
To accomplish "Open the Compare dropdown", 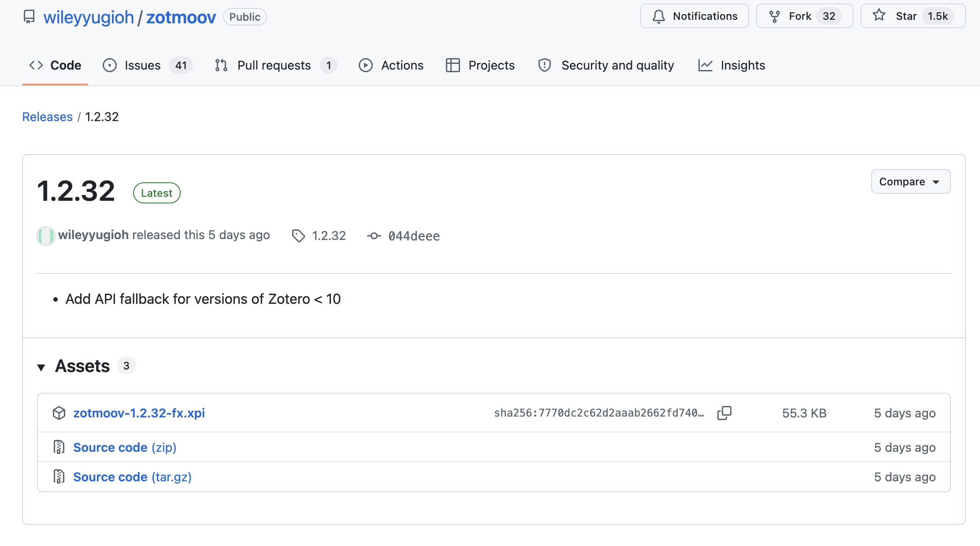I will click(x=911, y=181).
